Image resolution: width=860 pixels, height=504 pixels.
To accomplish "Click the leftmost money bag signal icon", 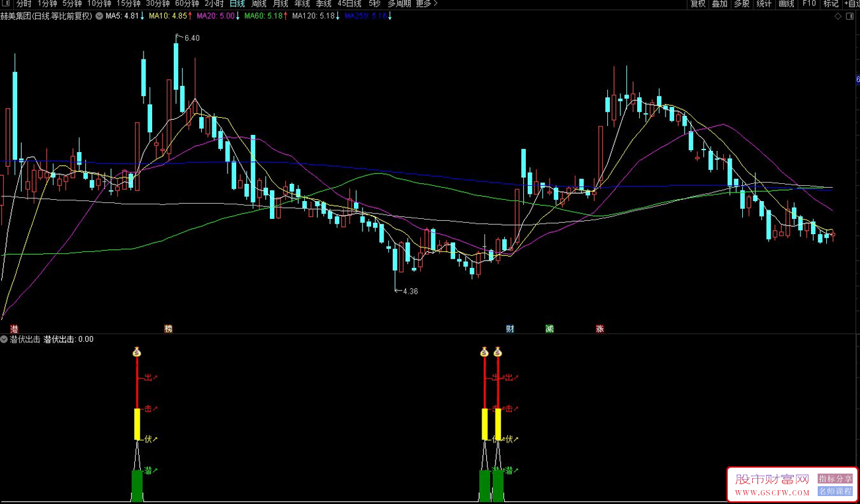I will click(137, 353).
